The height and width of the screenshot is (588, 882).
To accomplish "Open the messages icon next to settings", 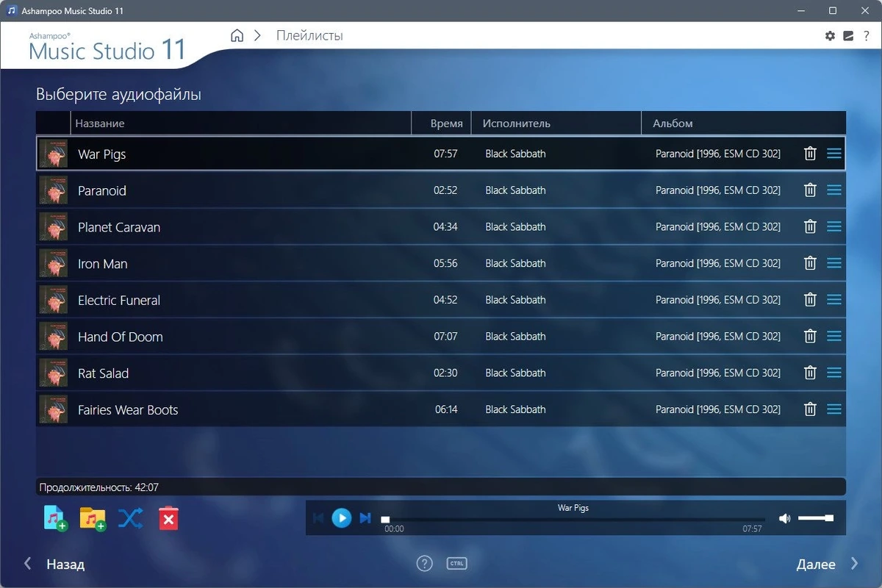I will [848, 35].
